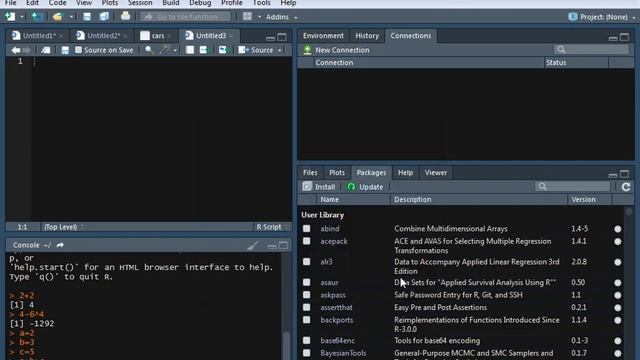Open the New File dropdown arrow
The height and width of the screenshot is (360, 640).
(22, 17)
